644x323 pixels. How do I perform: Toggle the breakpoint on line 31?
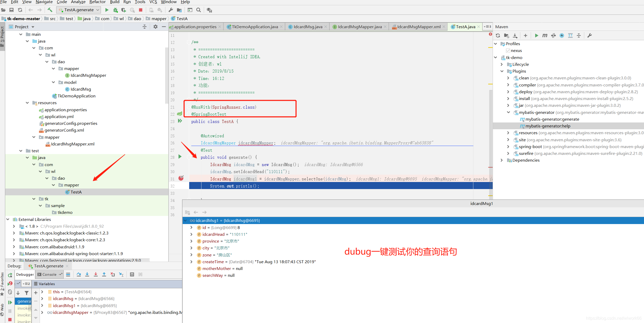(x=181, y=178)
